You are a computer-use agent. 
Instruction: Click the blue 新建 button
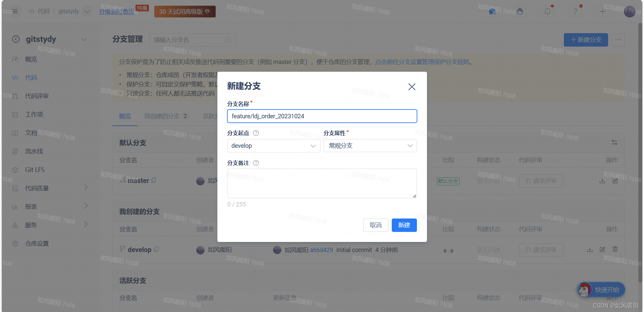(x=404, y=225)
